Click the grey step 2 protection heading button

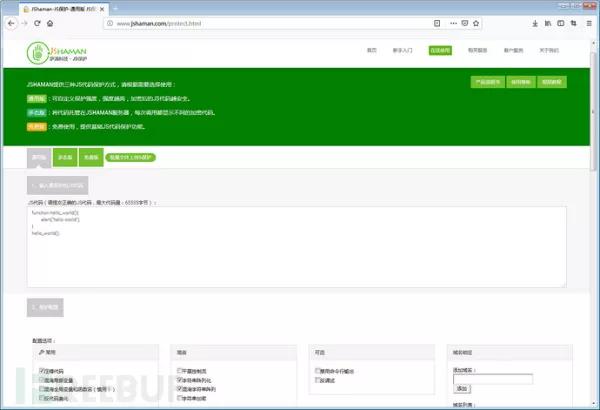[x=45, y=307]
